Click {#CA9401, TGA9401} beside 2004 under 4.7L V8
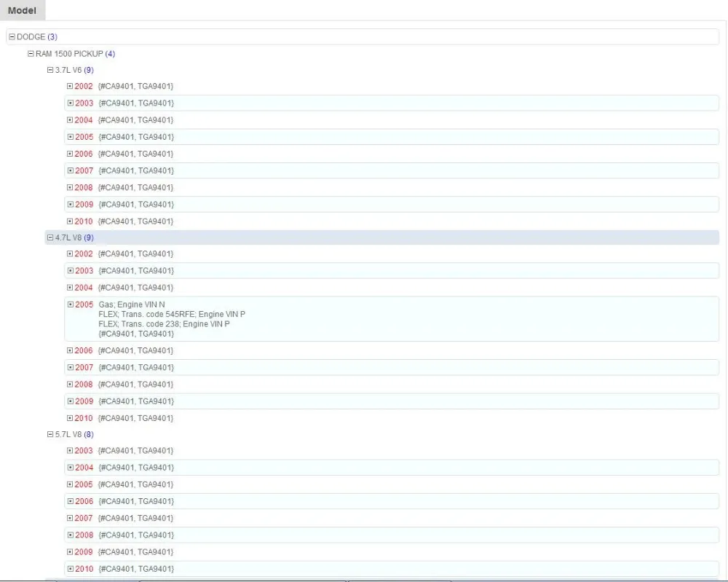 pos(138,287)
